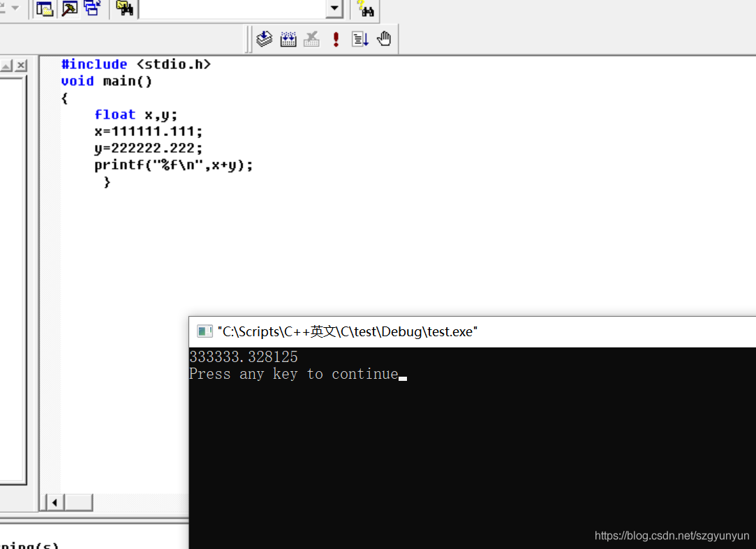
Task: Click the Find in Files binoculars icon
Action: coord(124,8)
